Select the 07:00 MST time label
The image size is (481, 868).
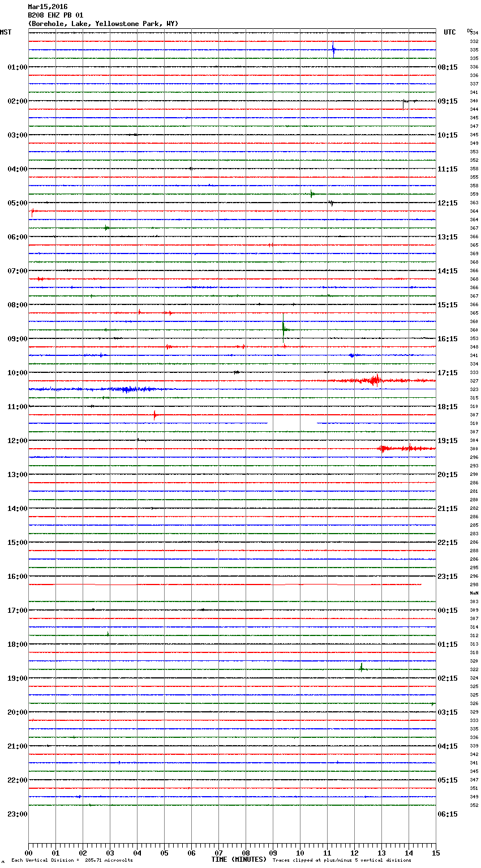click(x=17, y=271)
